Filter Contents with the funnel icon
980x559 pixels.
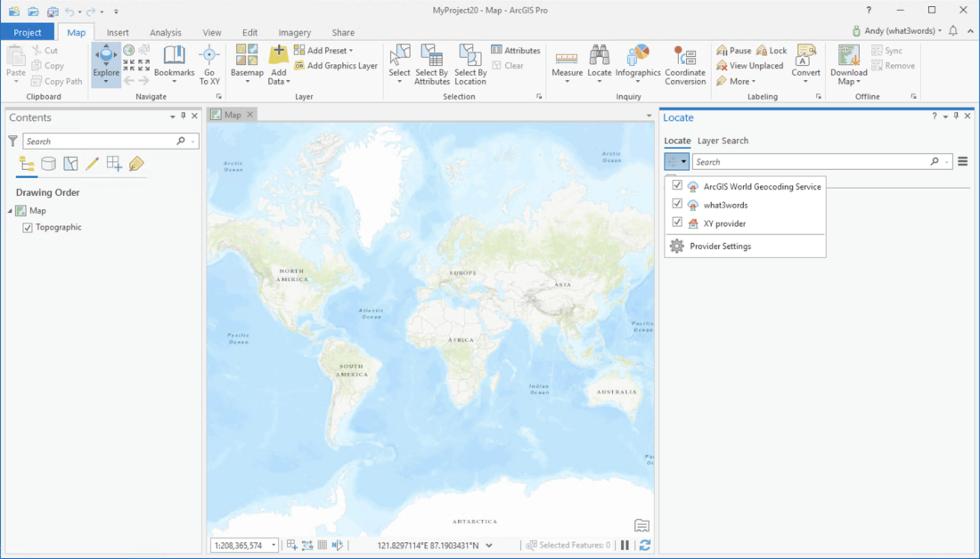(x=12, y=142)
